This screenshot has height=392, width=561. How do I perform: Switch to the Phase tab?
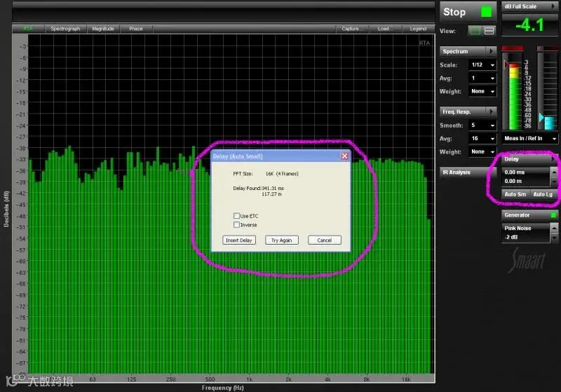(x=136, y=29)
